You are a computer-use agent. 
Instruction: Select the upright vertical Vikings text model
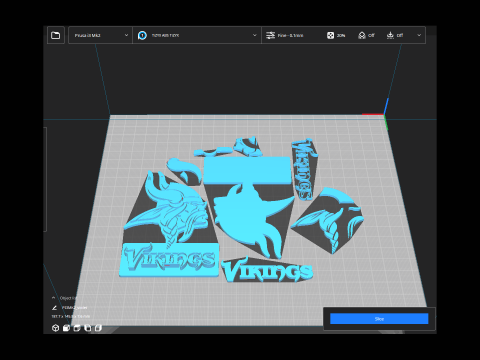(x=304, y=169)
